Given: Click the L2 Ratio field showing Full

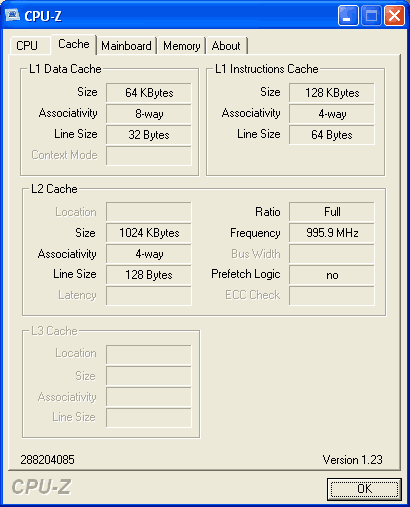Looking at the screenshot, I should (332, 212).
